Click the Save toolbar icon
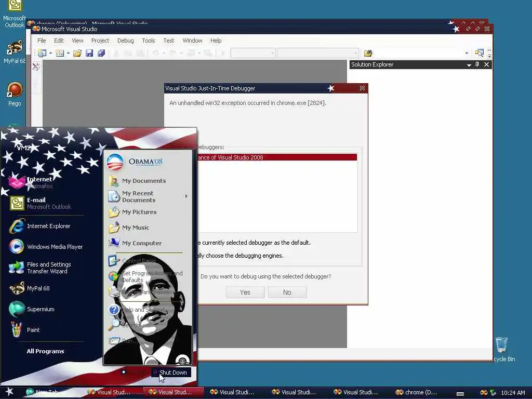The image size is (532, 399). tap(89, 53)
